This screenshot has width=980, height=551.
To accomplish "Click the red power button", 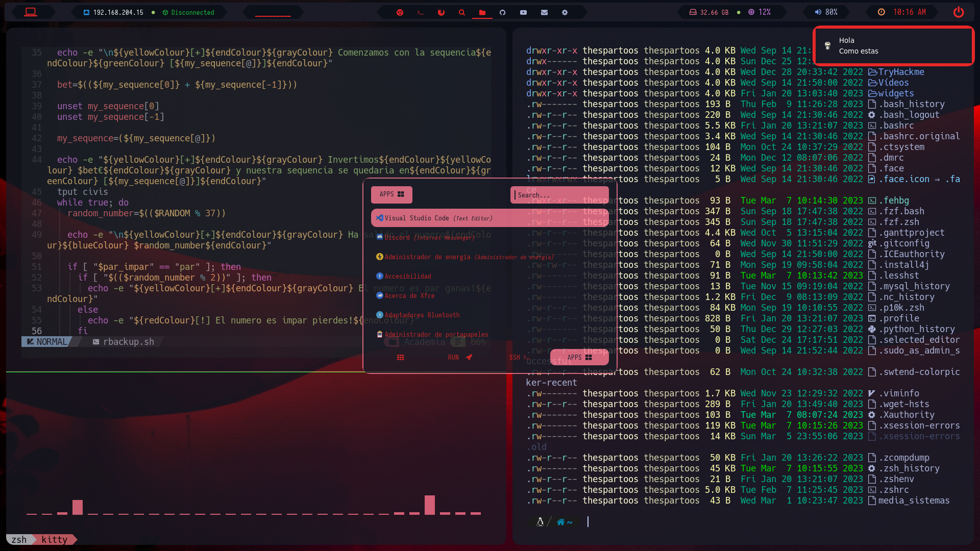I will click(958, 12).
